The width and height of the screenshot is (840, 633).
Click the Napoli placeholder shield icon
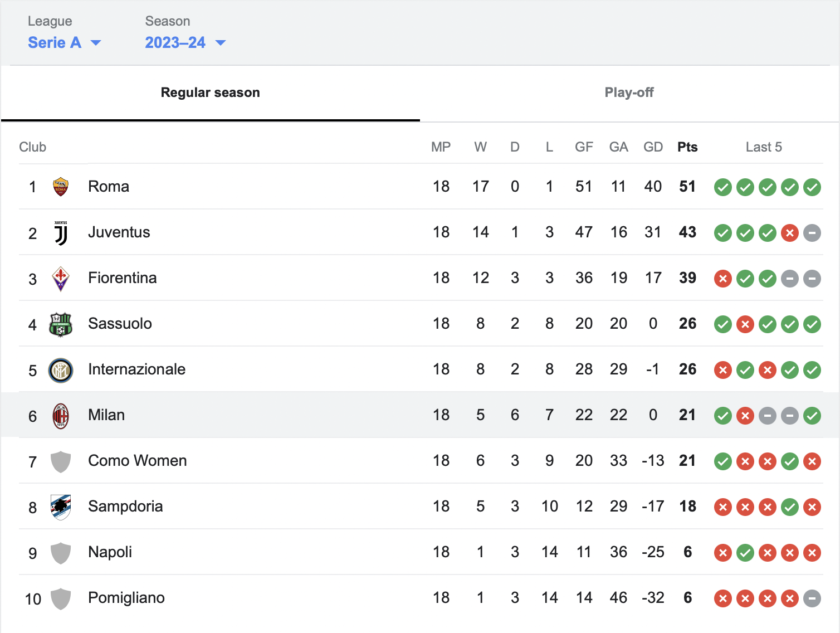61,553
